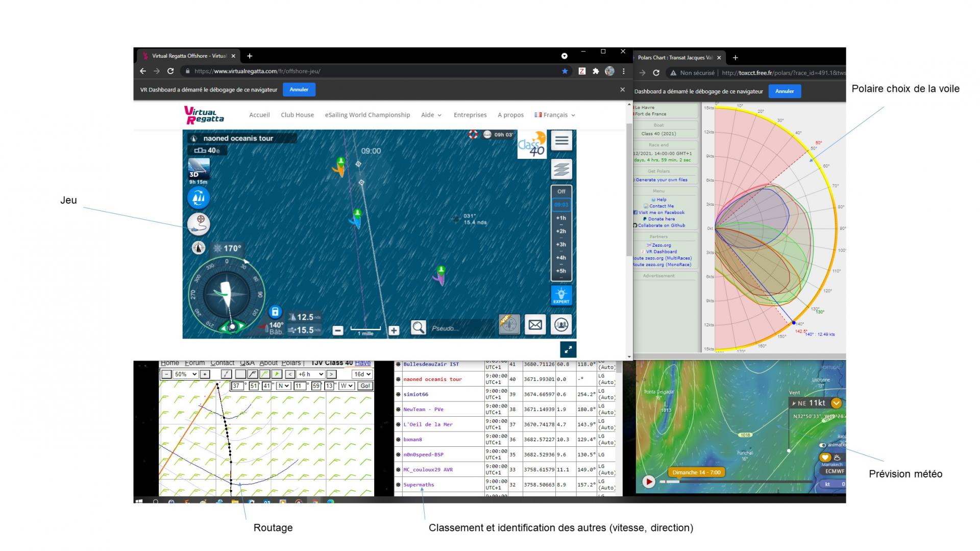Bookmark star in Virtual Regatta address bar
Viewport: 980px width, 551px height.
565,71
